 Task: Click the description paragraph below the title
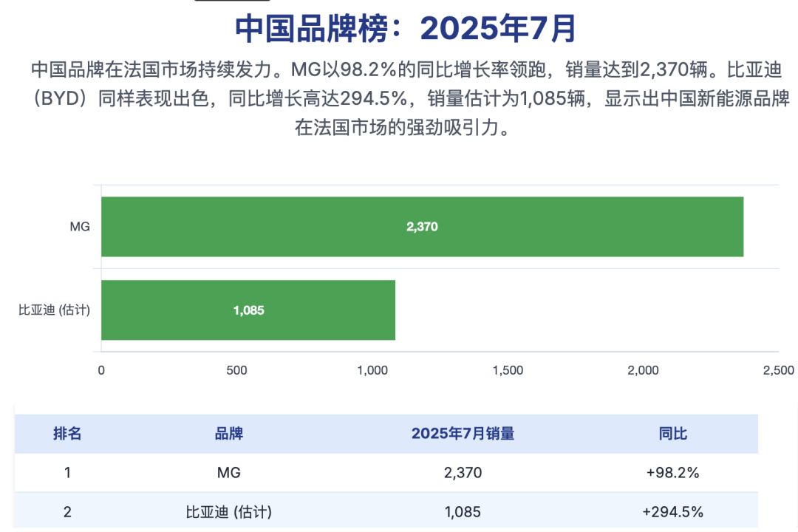pyautogui.click(x=399, y=98)
